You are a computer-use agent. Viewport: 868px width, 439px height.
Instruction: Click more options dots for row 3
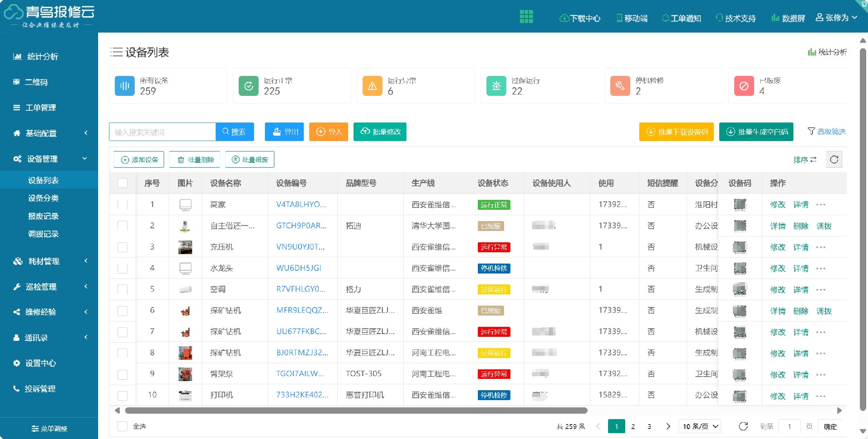[821, 247]
